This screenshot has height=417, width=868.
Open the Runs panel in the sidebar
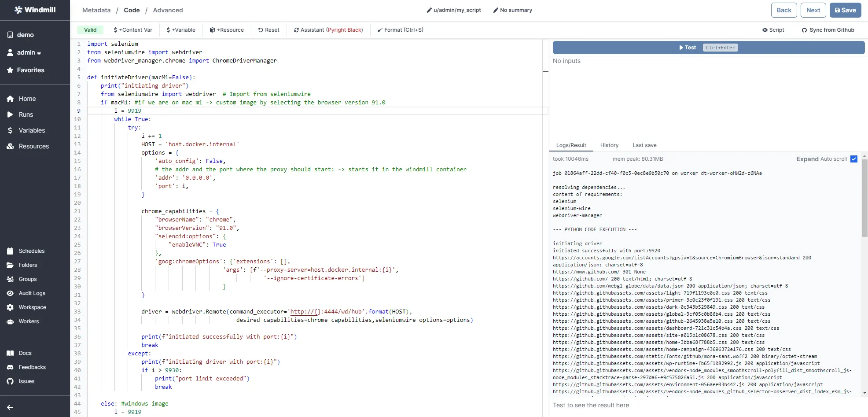pos(26,114)
